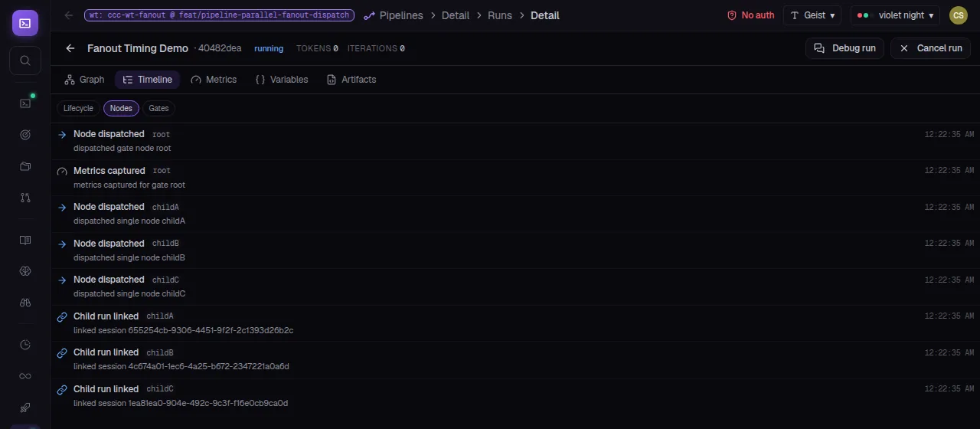Select 'dispatched single node childC' text
980x429 pixels.
click(129, 294)
